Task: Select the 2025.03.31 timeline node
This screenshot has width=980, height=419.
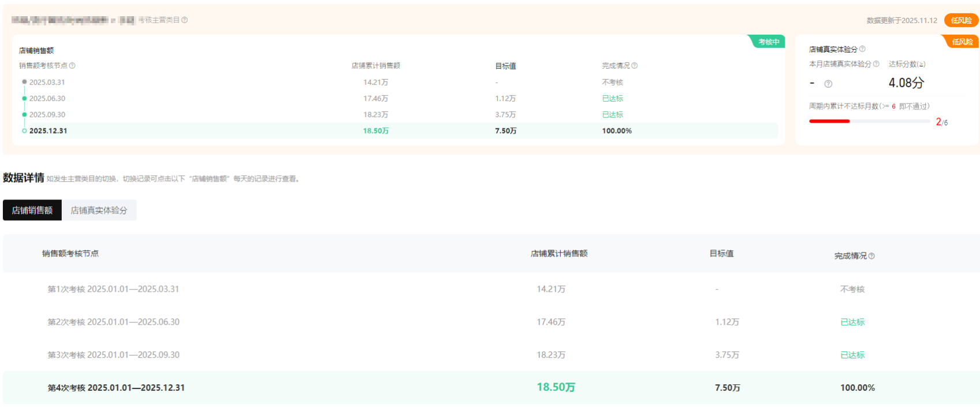Action: (47, 82)
